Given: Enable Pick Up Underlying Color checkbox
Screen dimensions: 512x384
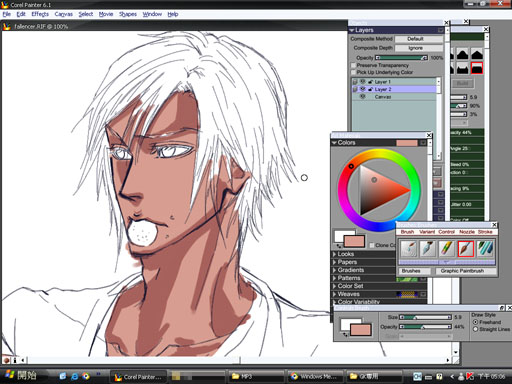Looking at the screenshot, I should coord(353,72).
